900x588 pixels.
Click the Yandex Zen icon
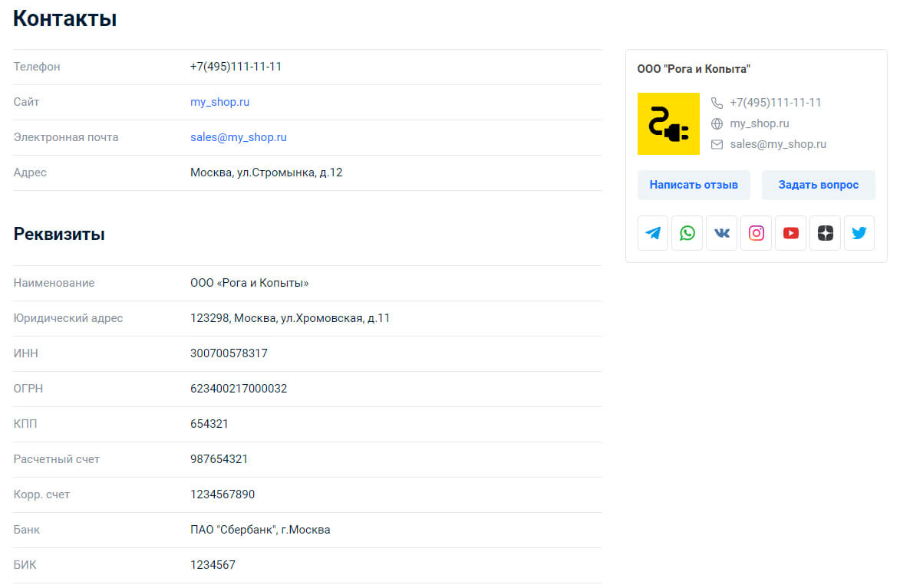pyautogui.click(x=826, y=233)
